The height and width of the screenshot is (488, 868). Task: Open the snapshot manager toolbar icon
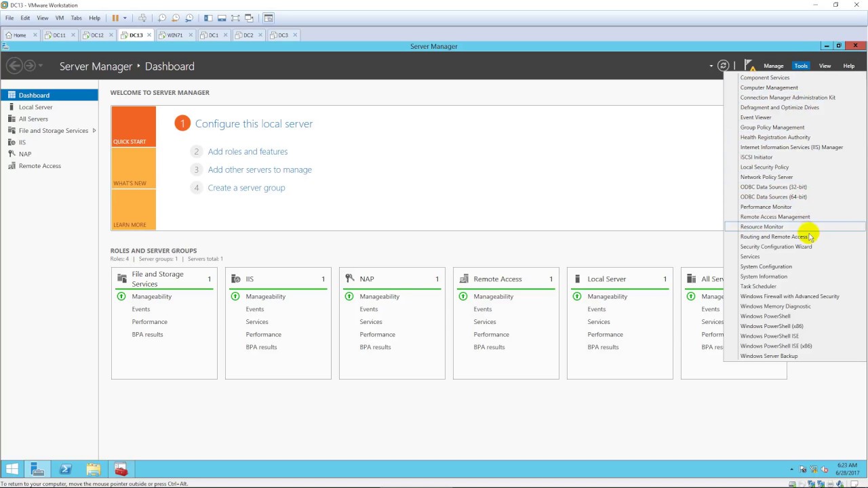click(189, 18)
